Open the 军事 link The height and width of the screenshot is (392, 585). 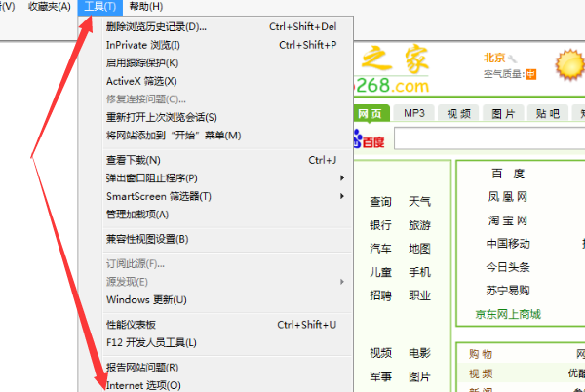pyautogui.click(x=380, y=376)
